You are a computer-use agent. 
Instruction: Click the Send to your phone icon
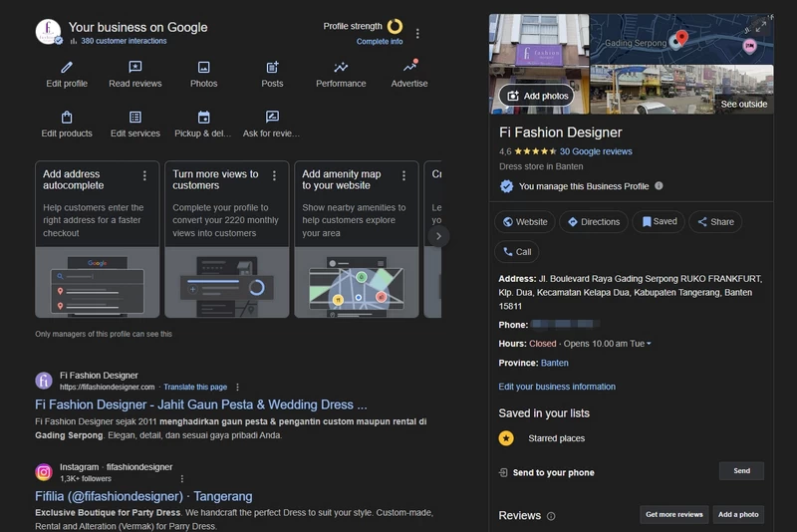[x=503, y=472]
